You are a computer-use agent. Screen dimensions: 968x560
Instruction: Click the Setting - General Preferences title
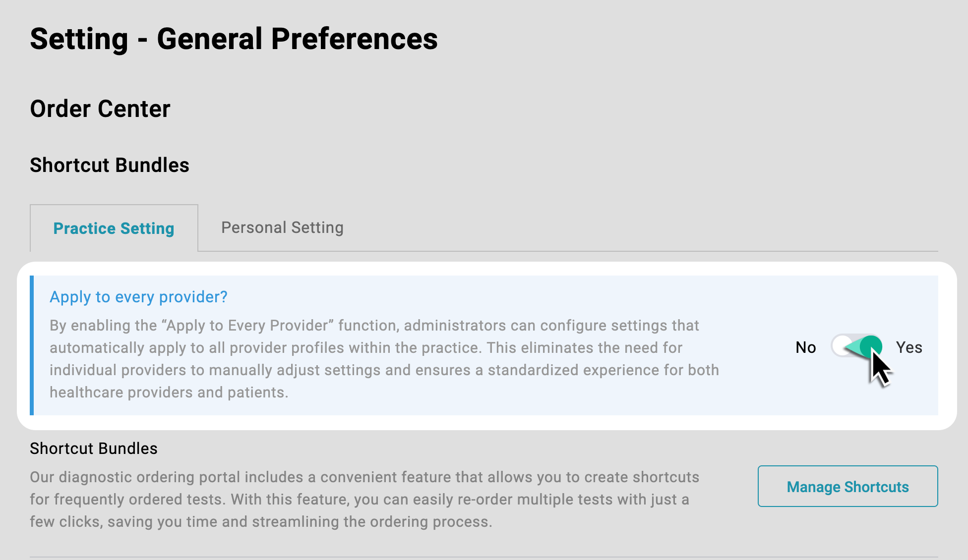click(x=234, y=39)
